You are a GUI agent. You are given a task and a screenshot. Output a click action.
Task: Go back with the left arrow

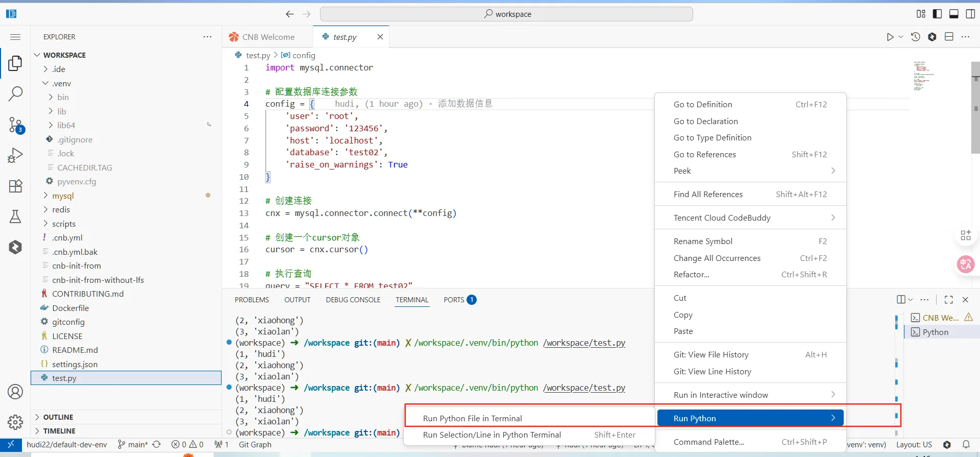[290, 14]
